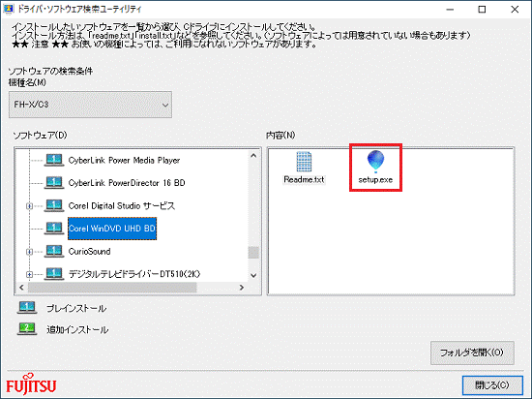Click the horizontal scrollbar right arrow
The height and width of the screenshot is (399, 532).
[242, 288]
